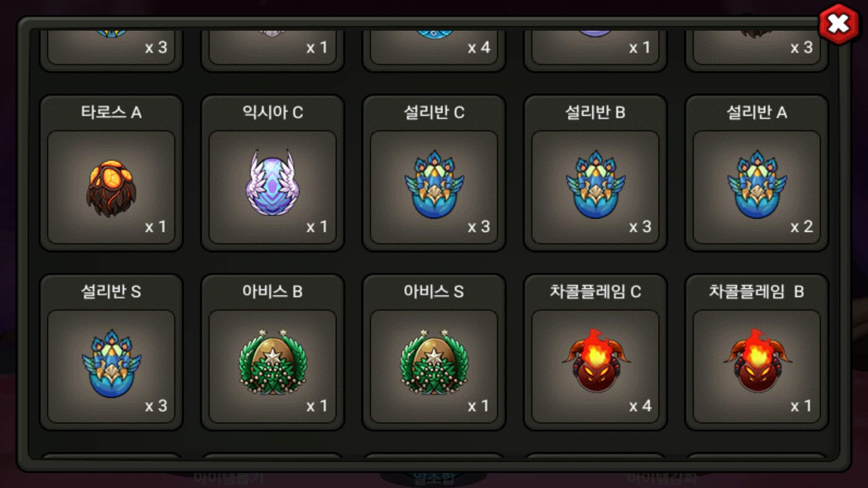Choose the 차콜플레임 C flame egg
This screenshot has height=488, width=868.
pyautogui.click(x=595, y=367)
